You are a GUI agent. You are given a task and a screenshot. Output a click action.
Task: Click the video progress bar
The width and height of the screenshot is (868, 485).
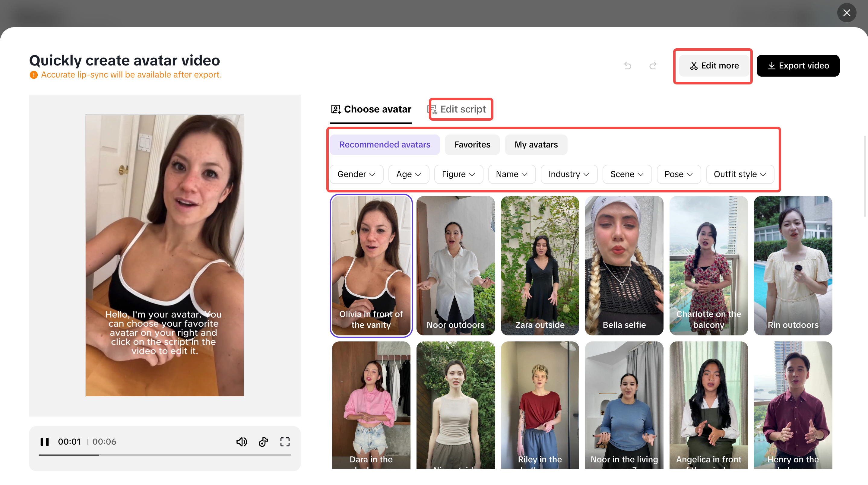click(164, 455)
